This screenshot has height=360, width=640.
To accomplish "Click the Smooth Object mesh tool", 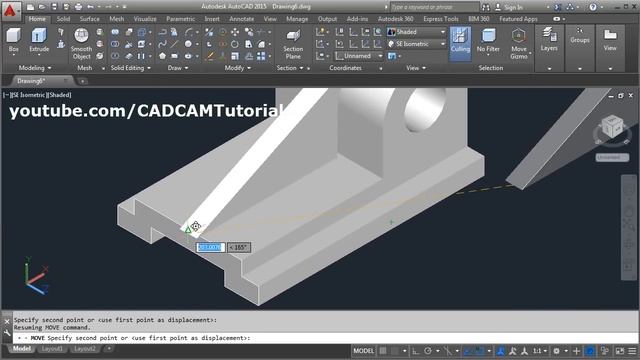I will click(x=81, y=44).
